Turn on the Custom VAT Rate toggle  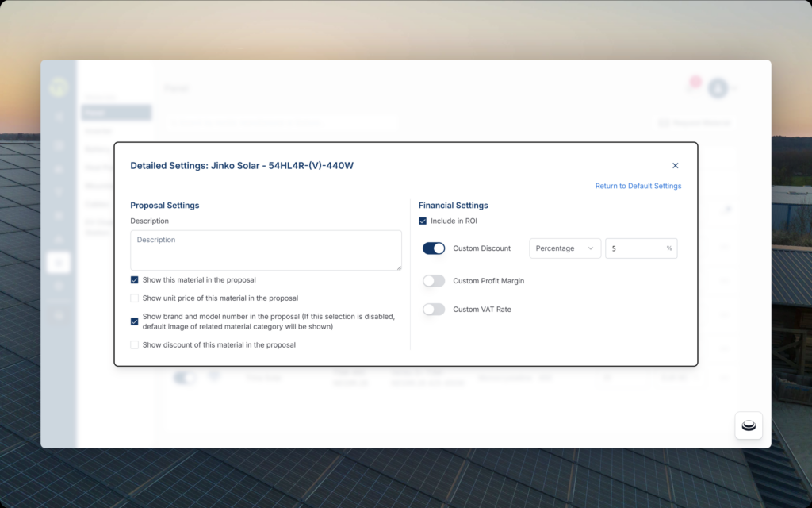(x=434, y=310)
